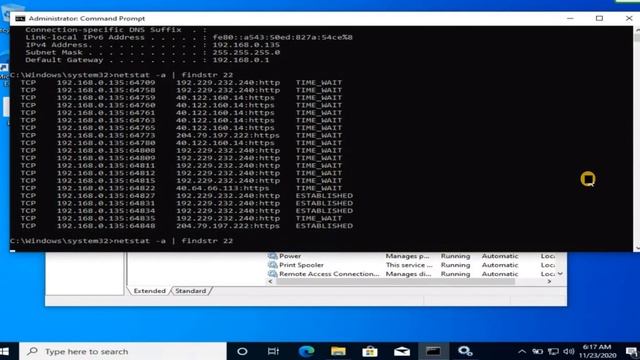Click the Services list scroll-down arrow
The height and width of the screenshot is (360, 640).
560,274
